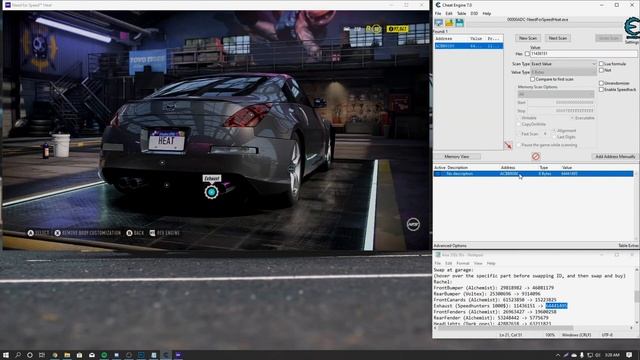Open Spotify green icon on taskbar

(x=104, y=355)
